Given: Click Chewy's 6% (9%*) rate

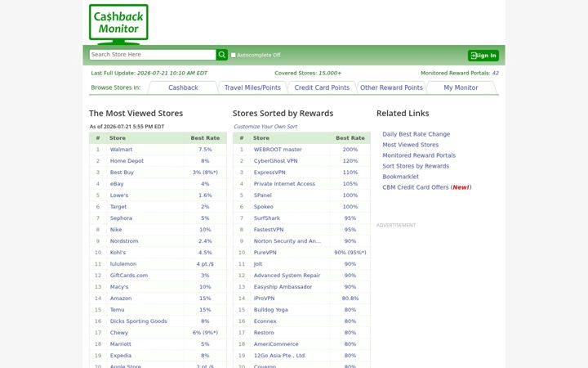Looking at the screenshot, I should pos(205,333).
